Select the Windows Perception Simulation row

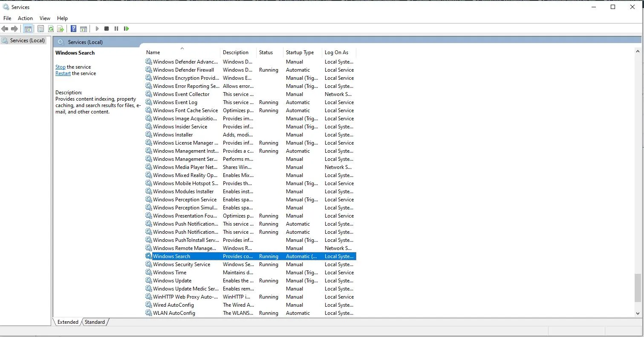pyautogui.click(x=251, y=208)
